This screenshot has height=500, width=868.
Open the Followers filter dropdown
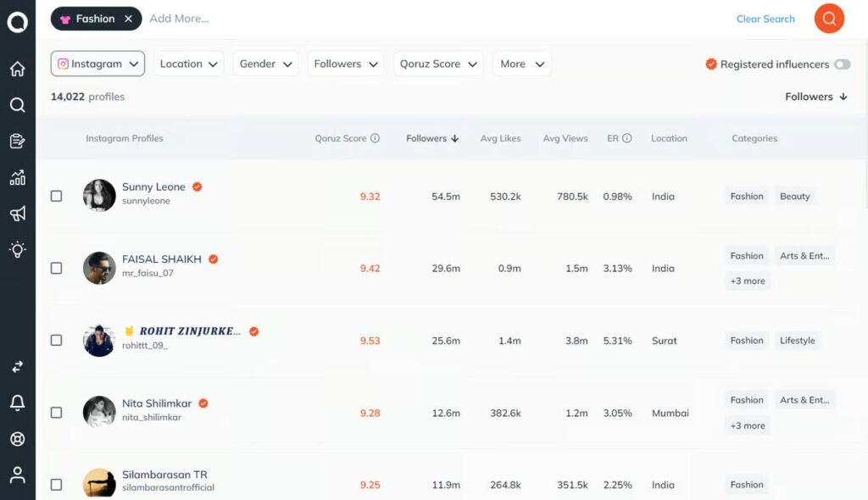(x=346, y=64)
